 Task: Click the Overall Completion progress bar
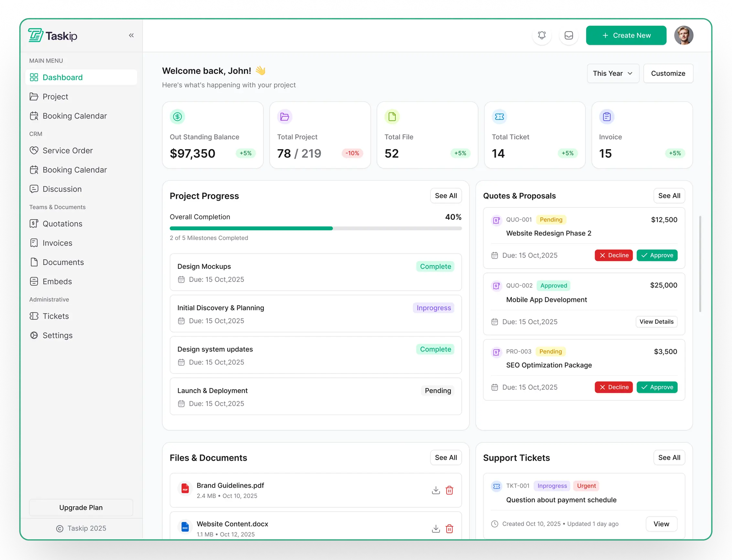coord(315,228)
